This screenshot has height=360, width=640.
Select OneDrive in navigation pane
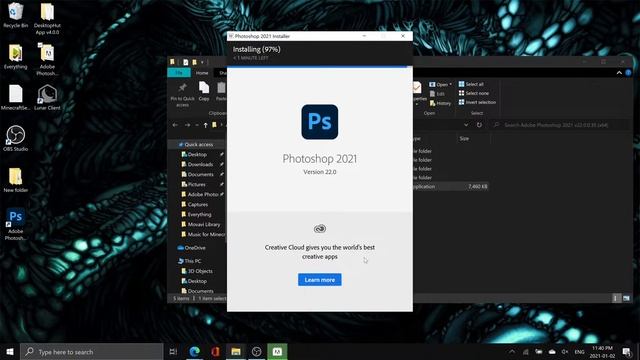pyautogui.click(x=191, y=248)
